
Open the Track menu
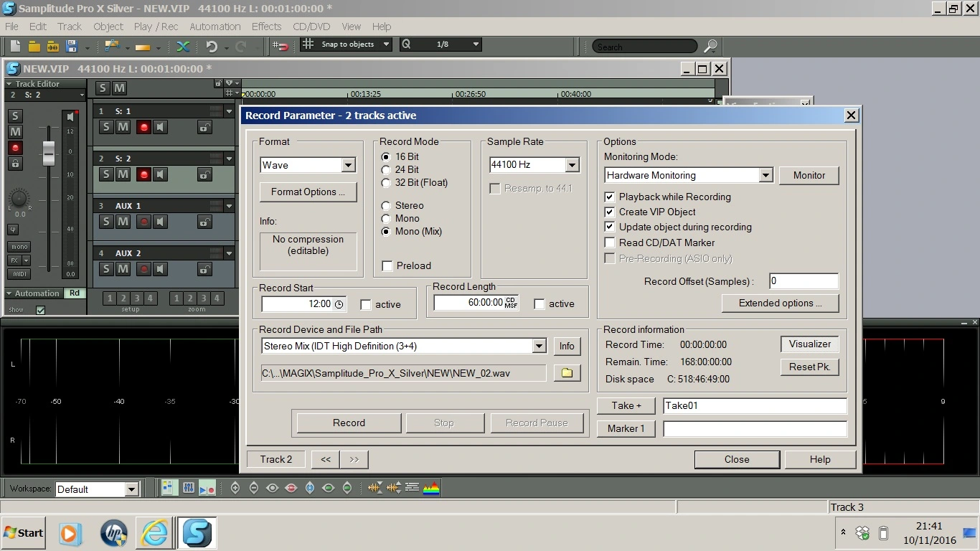(x=70, y=27)
